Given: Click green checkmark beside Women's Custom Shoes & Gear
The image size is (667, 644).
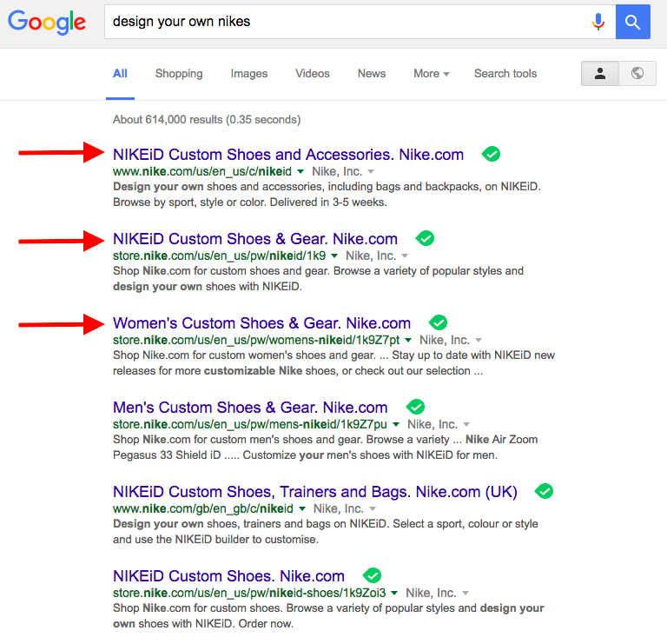Looking at the screenshot, I should (438, 322).
